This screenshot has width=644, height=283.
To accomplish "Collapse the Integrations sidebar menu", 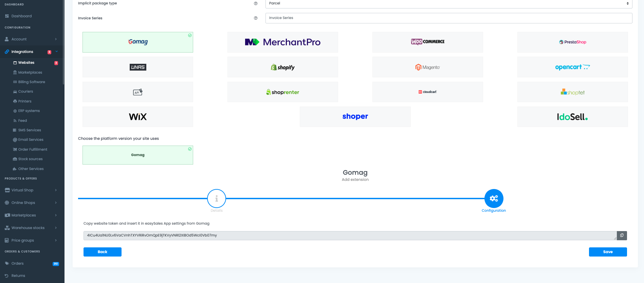I will (32, 52).
